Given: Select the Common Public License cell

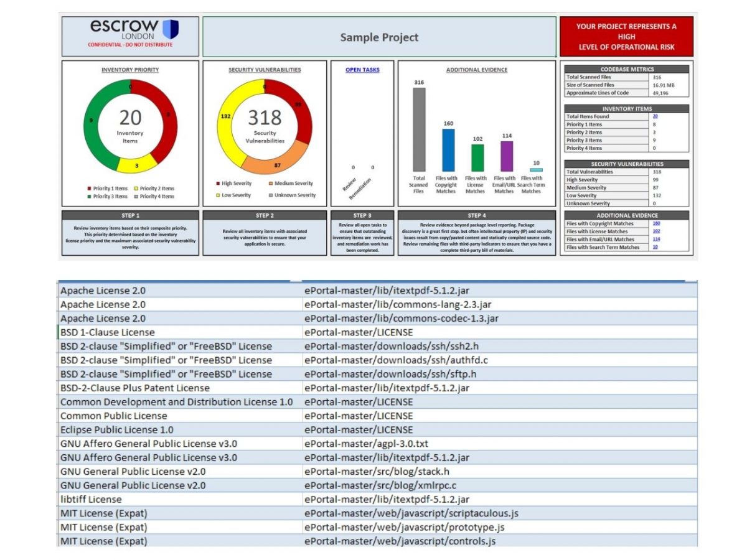Looking at the screenshot, I should (180, 416).
